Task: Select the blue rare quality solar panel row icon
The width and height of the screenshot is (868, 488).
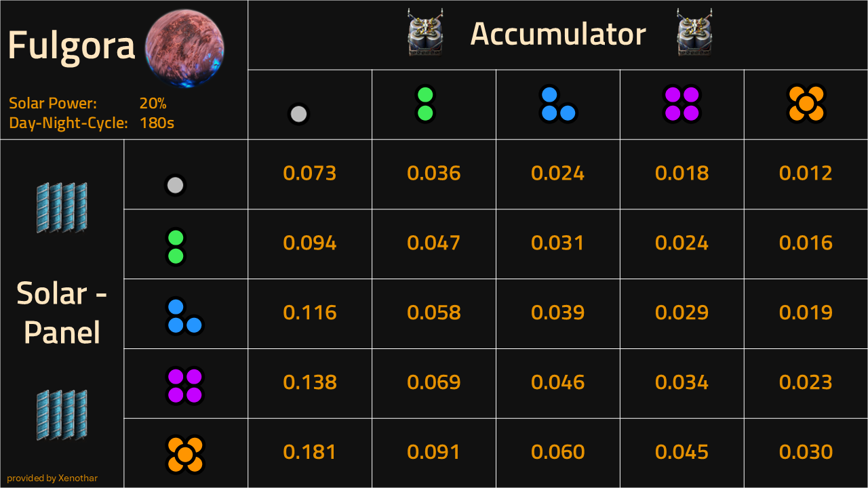Action: [x=185, y=316]
